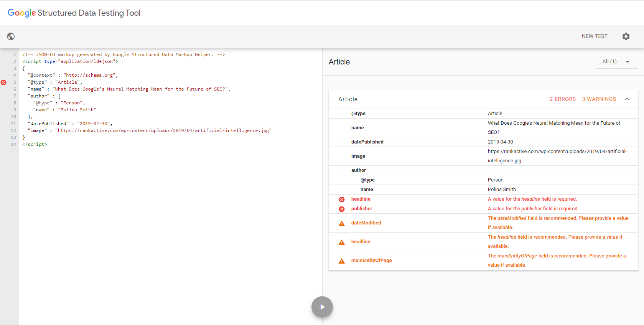Start a NEW TEST

click(x=595, y=36)
